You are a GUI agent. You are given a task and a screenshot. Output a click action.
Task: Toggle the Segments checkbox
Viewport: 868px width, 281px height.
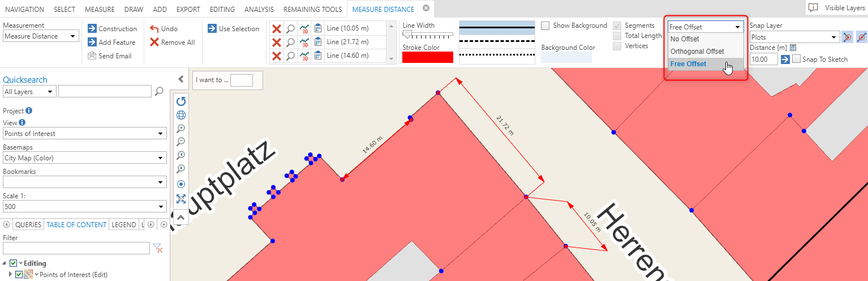617,25
